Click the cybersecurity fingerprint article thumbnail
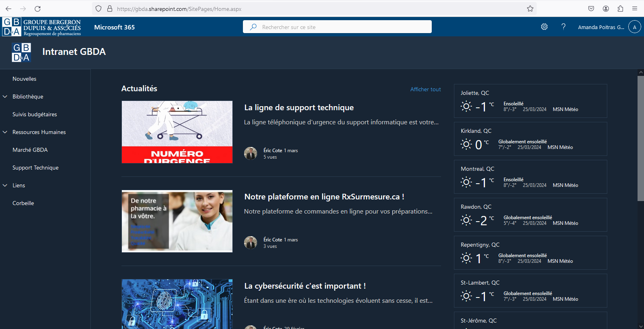 pyautogui.click(x=177, y=304)
